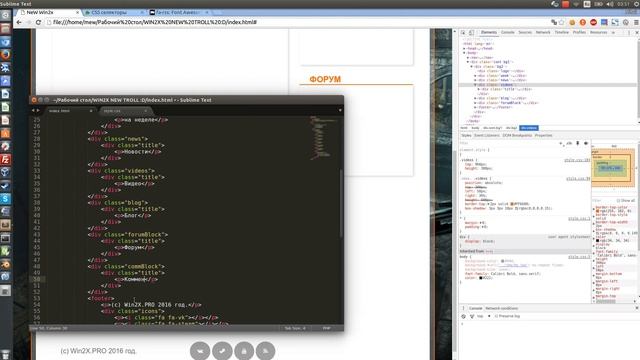The image size is (640, 360).
Task: Click the box model content area
Action: [610, 168]
